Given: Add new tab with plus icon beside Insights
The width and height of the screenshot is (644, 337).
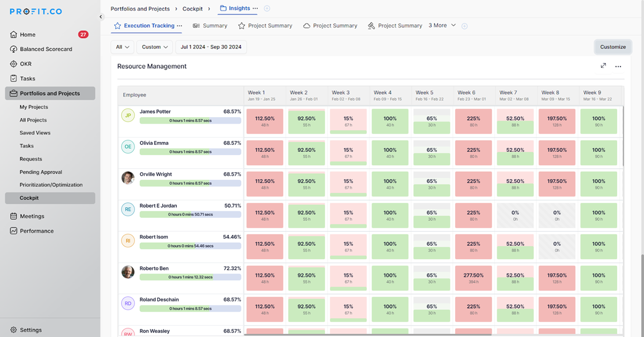Looking at the screenshot, I should (x=267, y=8).
